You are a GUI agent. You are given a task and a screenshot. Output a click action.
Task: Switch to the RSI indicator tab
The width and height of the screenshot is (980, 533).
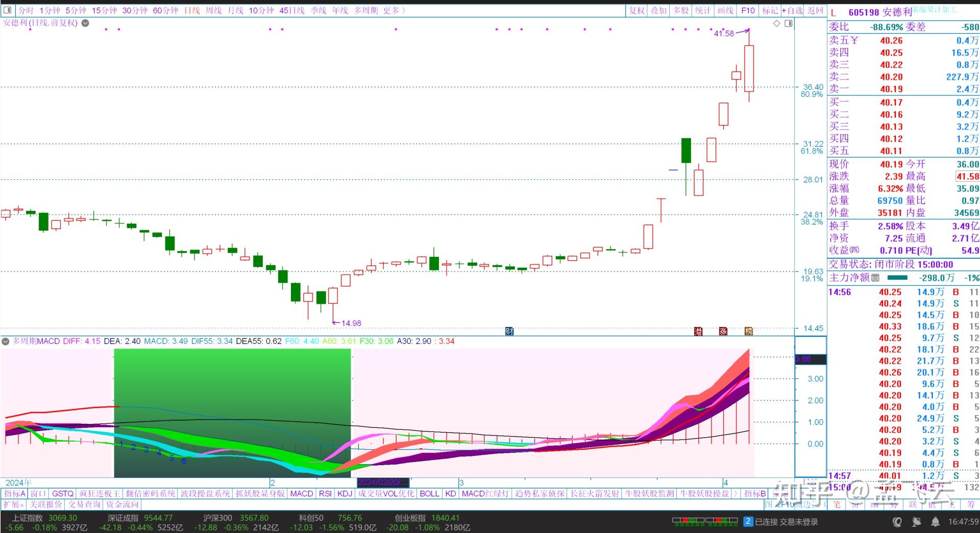pos(324,494)
